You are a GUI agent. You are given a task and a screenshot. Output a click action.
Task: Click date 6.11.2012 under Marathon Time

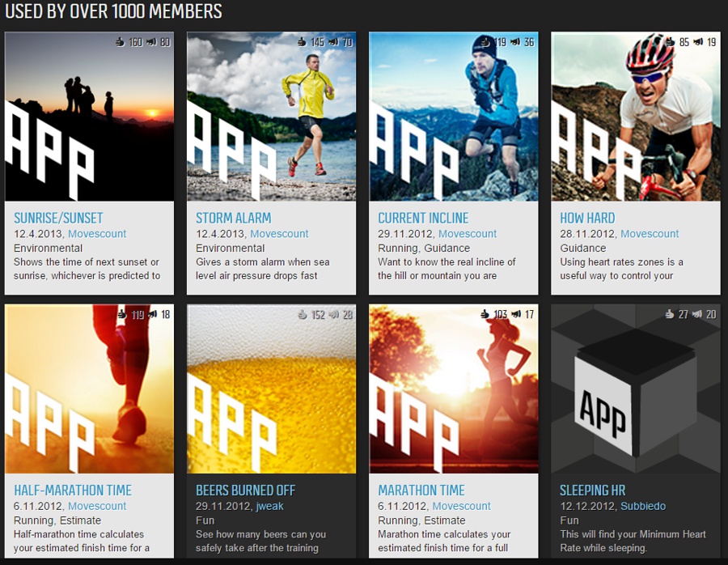(x=404, y=506)
